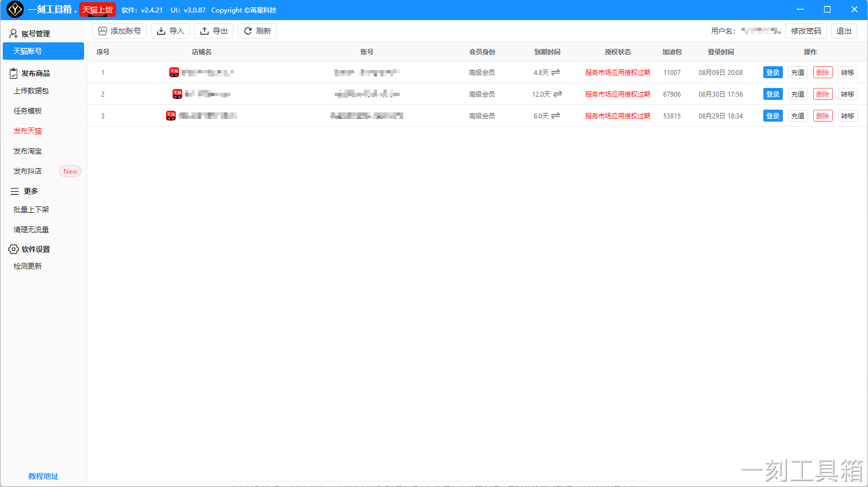
Task: Click the Tmall shop icon in row 1
Action: tap(174, 72)
